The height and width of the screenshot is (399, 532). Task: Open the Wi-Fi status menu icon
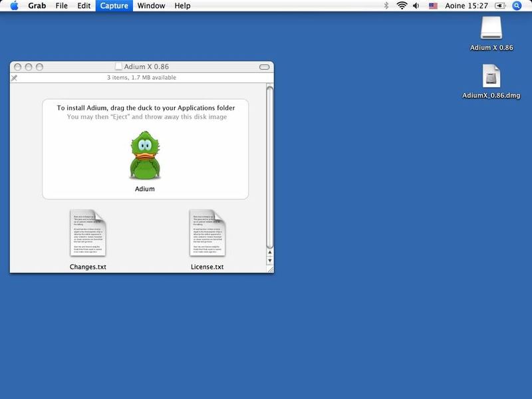(402, 6)
